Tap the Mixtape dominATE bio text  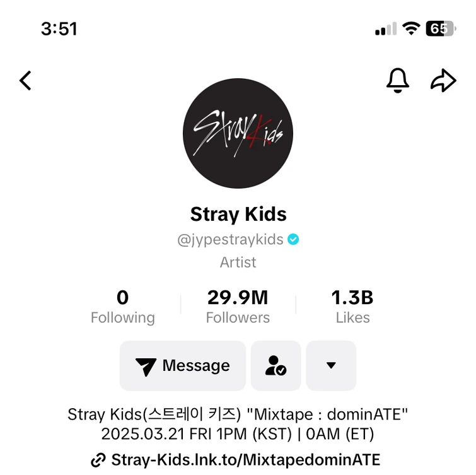pos(238,424)
